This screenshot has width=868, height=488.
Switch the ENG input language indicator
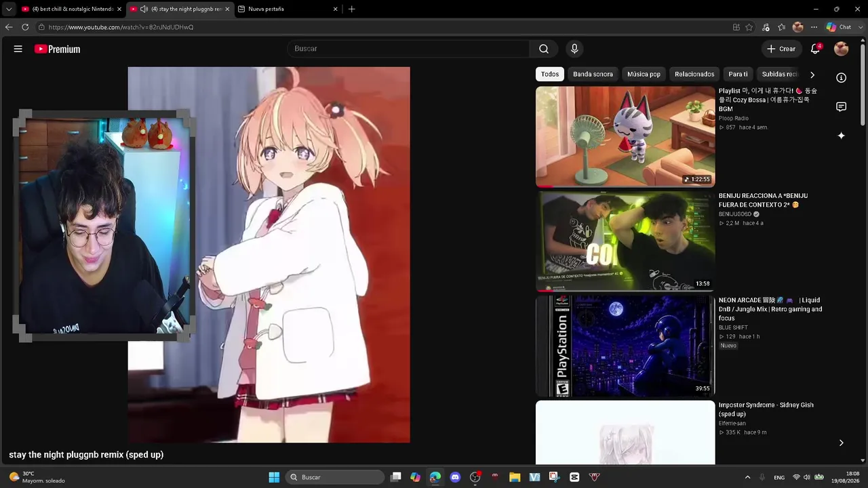tap(779, 477)
